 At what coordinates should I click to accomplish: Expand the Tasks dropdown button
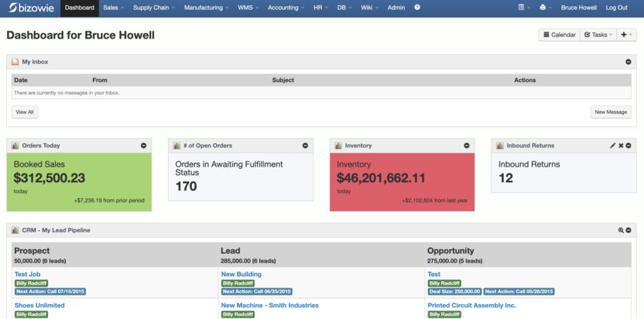pos(598,35)
